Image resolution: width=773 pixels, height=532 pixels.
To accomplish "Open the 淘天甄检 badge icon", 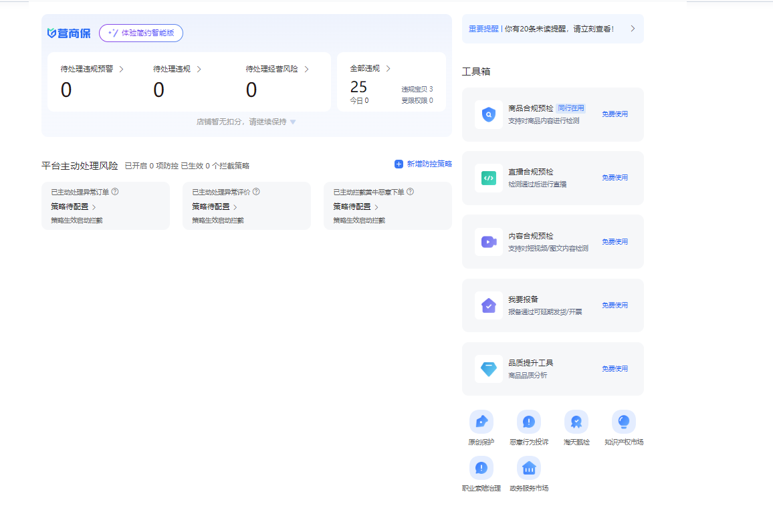I will [576, 422].
